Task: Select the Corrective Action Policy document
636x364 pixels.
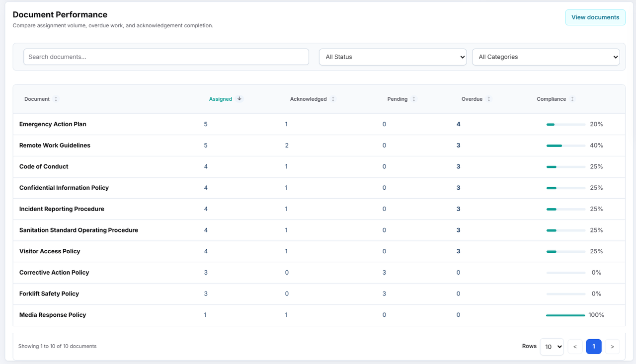Action: point(54,273)
